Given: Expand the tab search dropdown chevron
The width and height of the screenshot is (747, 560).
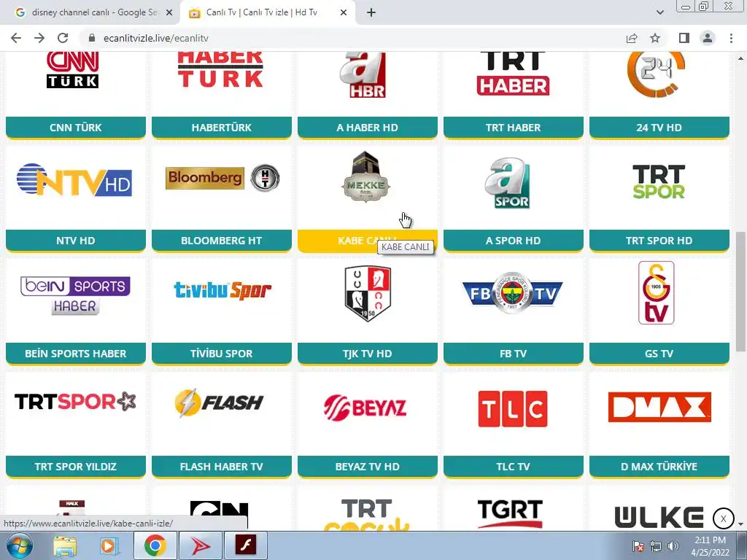Looking at the screenshot, I should (659, 12).
